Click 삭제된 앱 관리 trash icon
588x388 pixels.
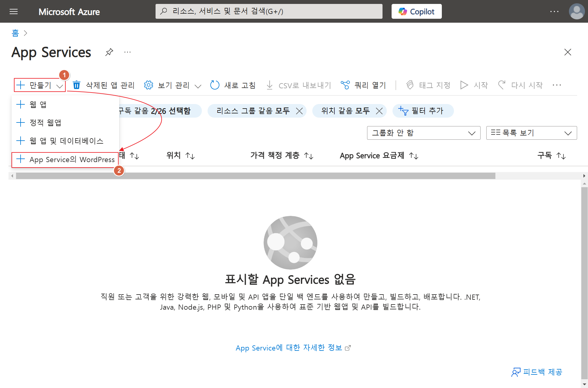[77, 85]
